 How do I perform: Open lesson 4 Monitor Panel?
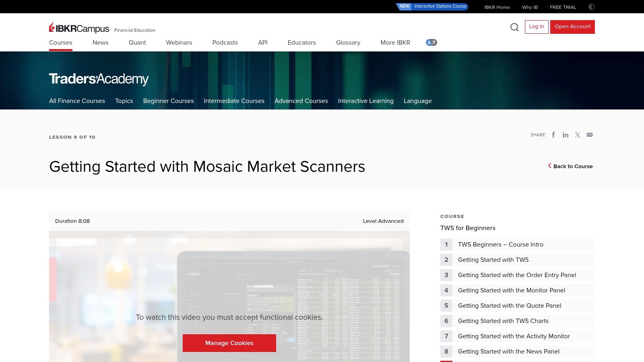[518, 290]
